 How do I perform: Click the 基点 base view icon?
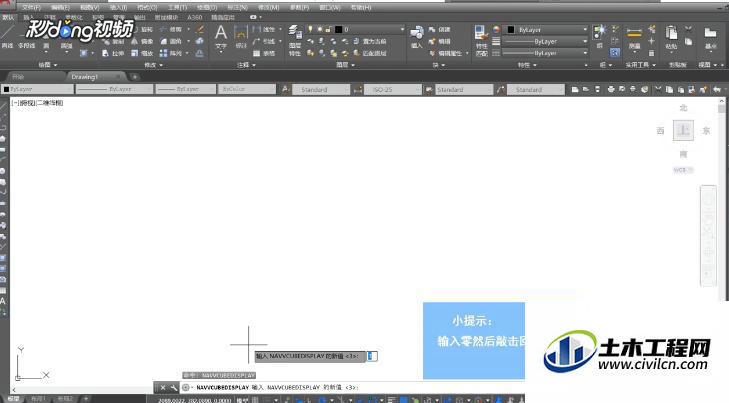tap(710, 37)
